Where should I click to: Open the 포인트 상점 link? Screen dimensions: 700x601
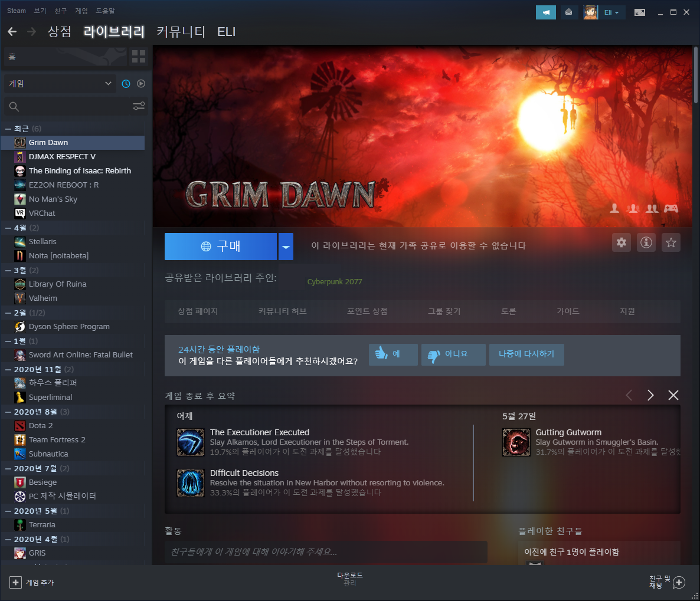(367, 311)
